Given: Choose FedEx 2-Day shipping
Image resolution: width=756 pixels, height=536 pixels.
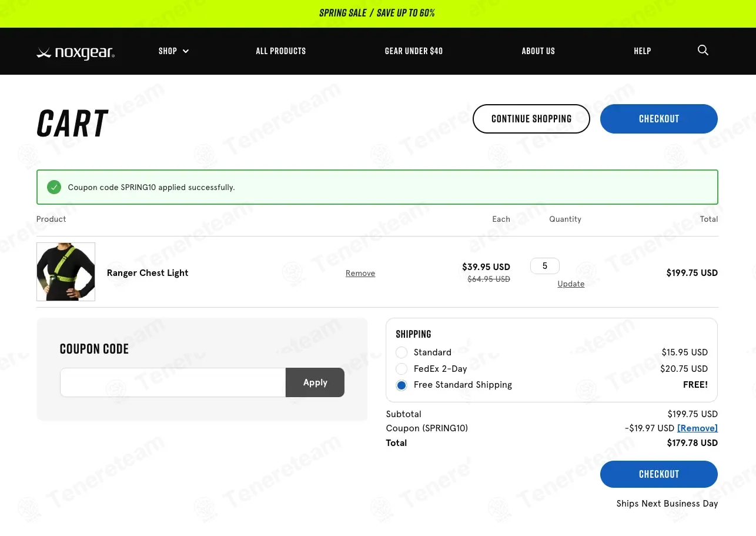Looking at the screenshot, I should (x=402, y=369).
